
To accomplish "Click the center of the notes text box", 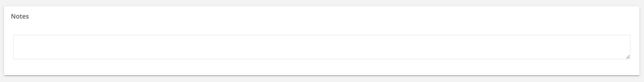I will [x=322, y=47].
